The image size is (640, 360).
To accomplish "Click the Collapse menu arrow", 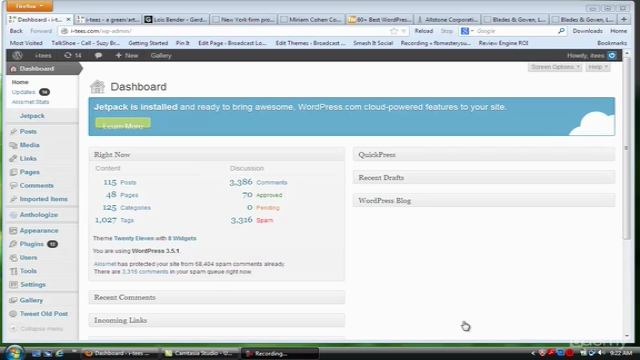I will 13,329.
